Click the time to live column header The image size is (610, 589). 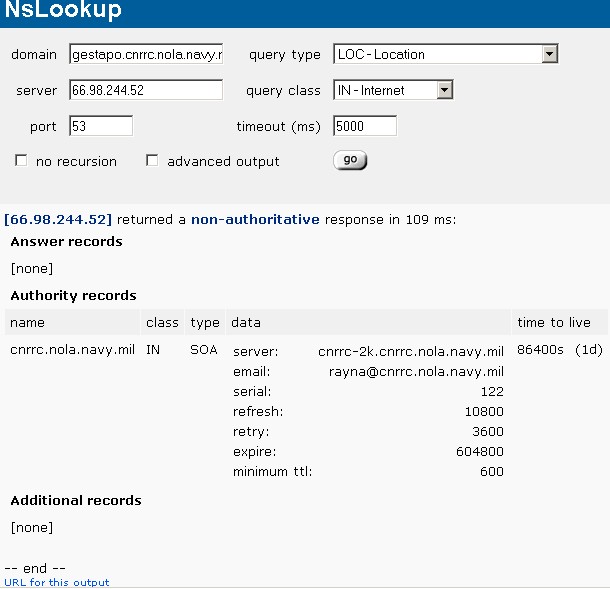(x=559, y=323)
